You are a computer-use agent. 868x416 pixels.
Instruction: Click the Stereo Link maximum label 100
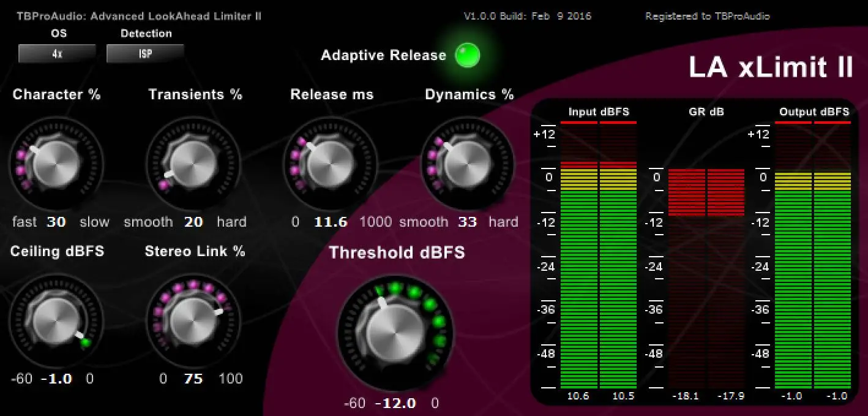click(231, 379)
